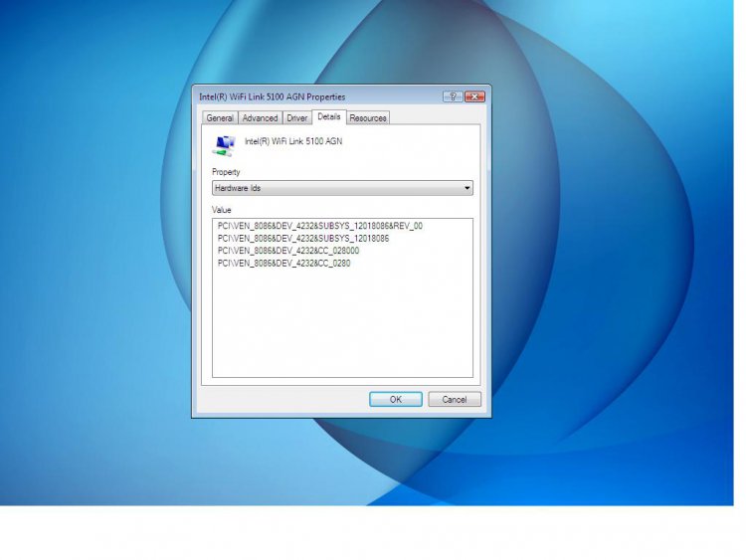Click the Cancel button
The image size is (746, 560).
click(455, 399)
